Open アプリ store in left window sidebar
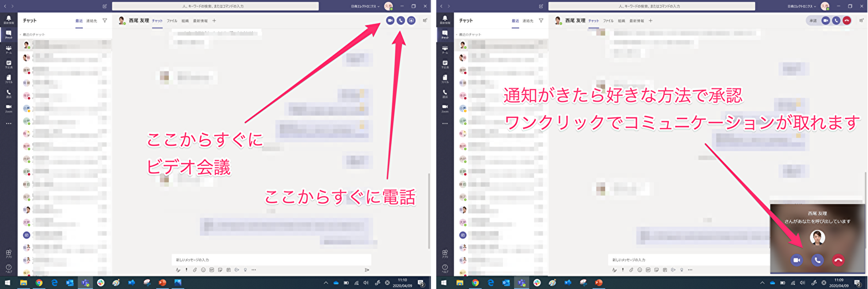Image resolution: width=868 pixels, height=289 pixels. click(9, 253)
